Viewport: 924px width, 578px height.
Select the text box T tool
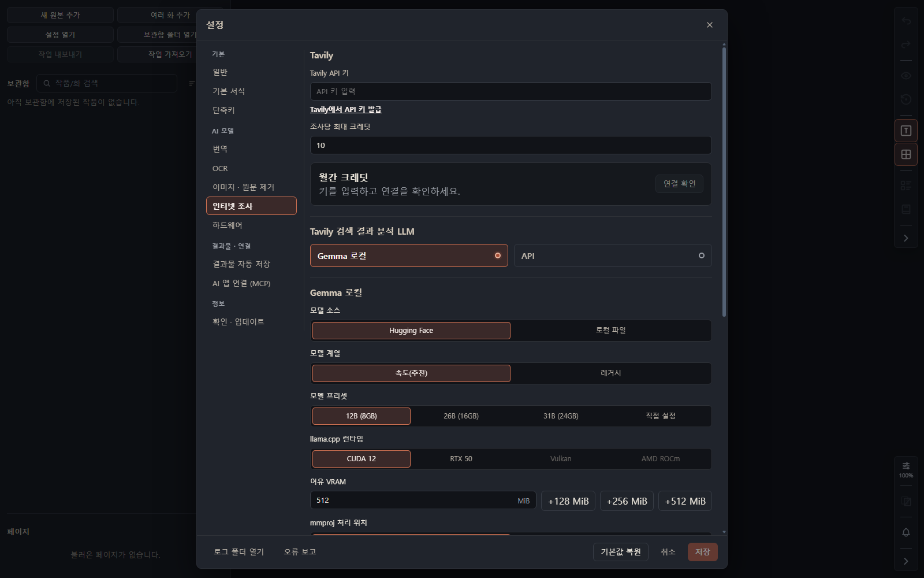[906, 131]
